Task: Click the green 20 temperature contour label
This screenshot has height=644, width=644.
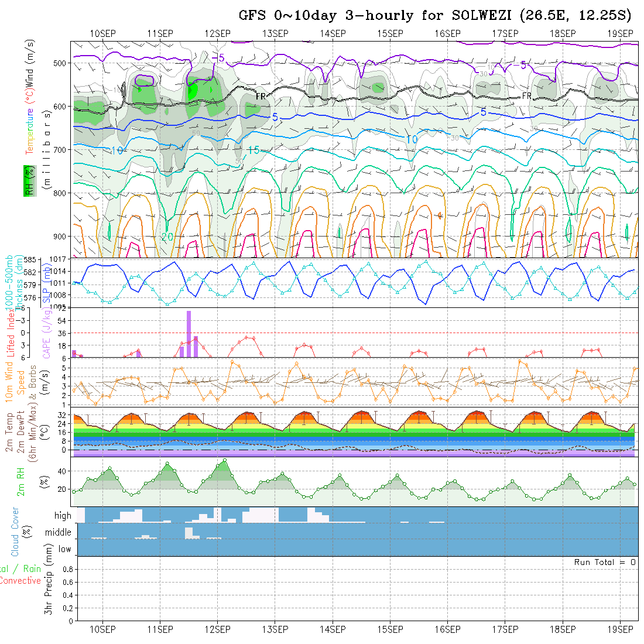Action: point(167,237)
